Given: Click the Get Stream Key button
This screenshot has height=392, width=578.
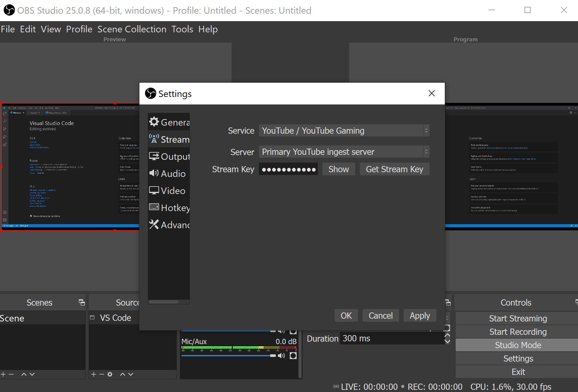Looking at the screenshot, I should coord(394,169).
